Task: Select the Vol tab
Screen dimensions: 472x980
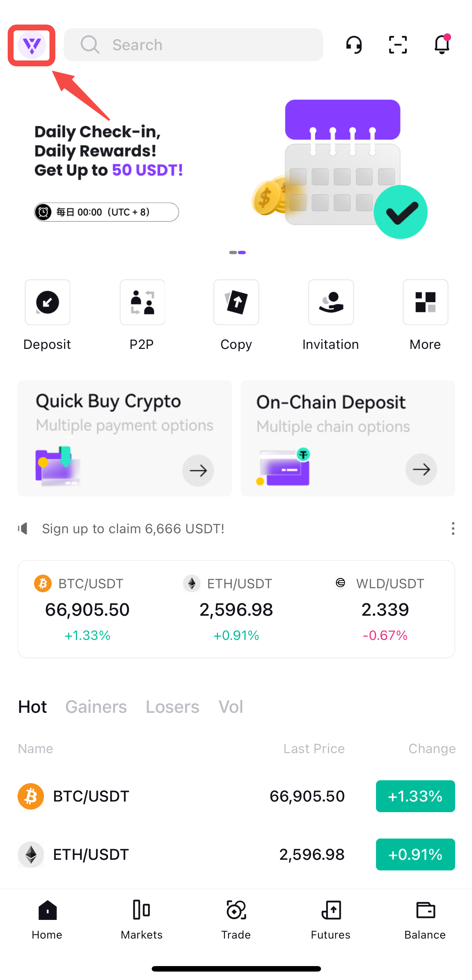Action: coord(231,707)
